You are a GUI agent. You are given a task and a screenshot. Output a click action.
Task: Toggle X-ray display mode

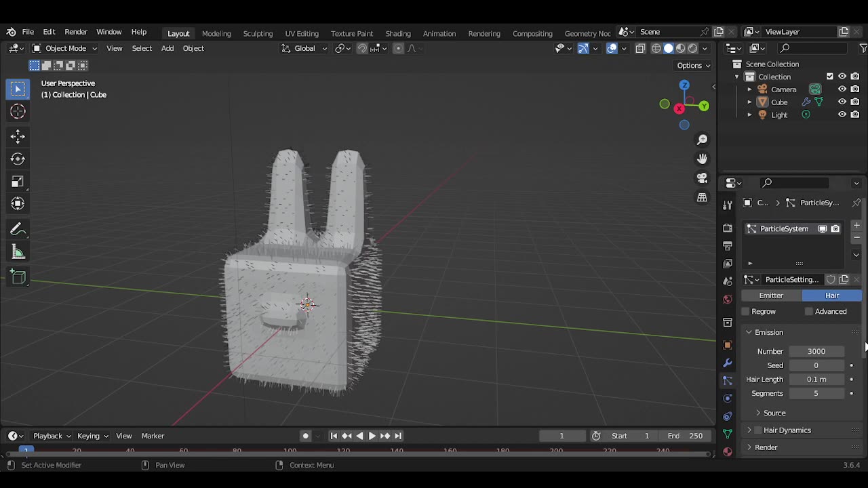coord(641,48)
